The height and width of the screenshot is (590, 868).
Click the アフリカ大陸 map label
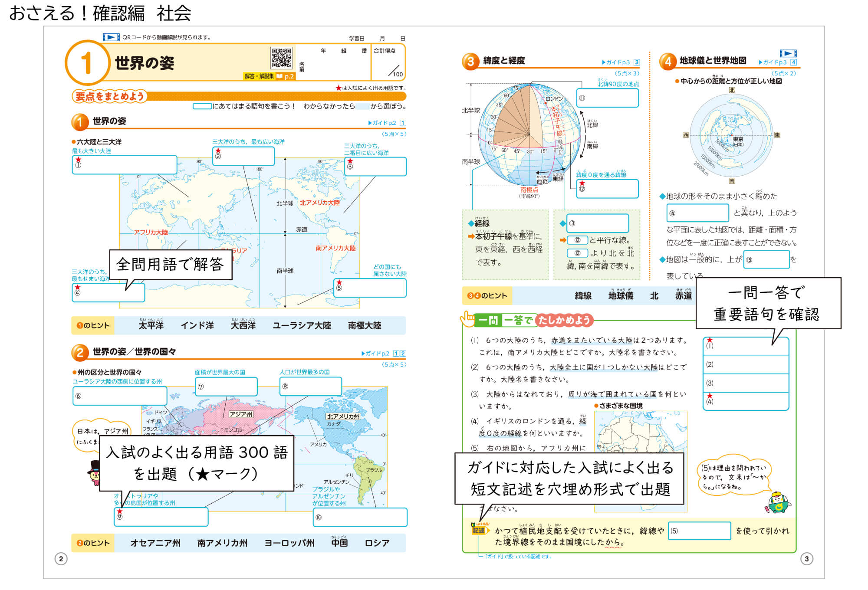click(151, 233)
